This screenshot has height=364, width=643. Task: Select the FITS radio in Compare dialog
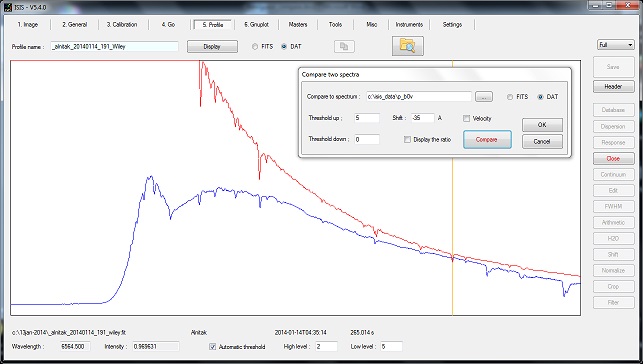pos(510,97)
